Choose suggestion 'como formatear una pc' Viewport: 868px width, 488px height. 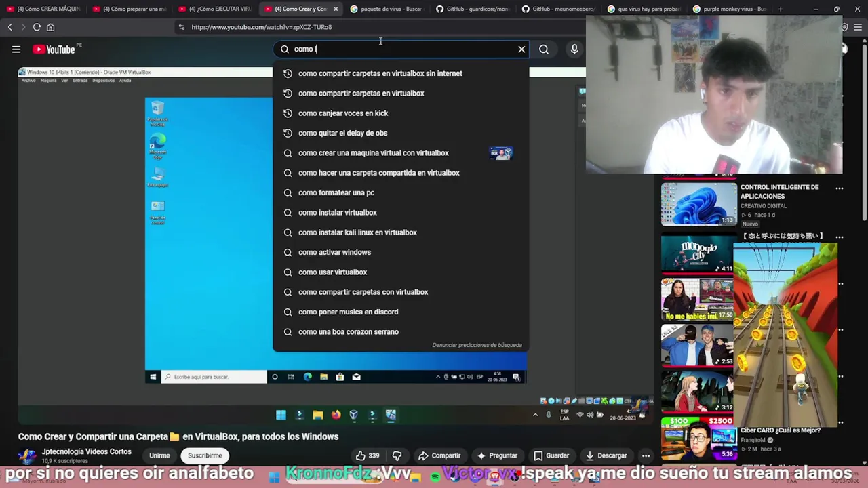(401, 192)
